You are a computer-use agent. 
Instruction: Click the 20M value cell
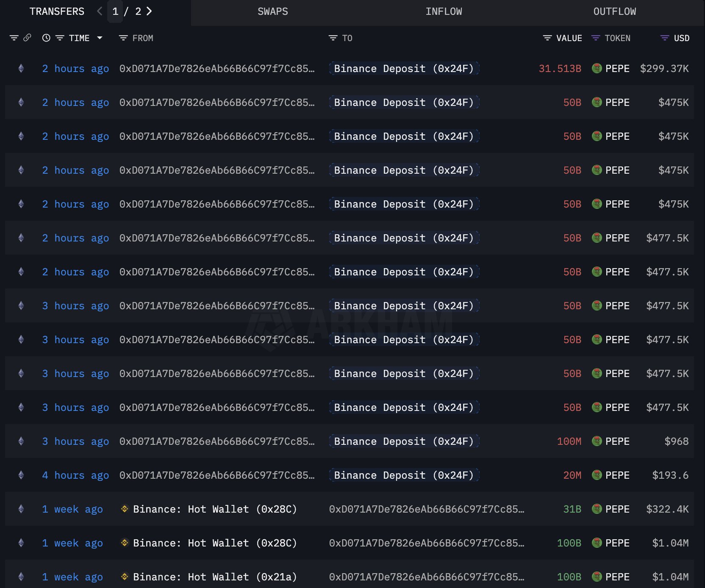[x=572, y=475]
